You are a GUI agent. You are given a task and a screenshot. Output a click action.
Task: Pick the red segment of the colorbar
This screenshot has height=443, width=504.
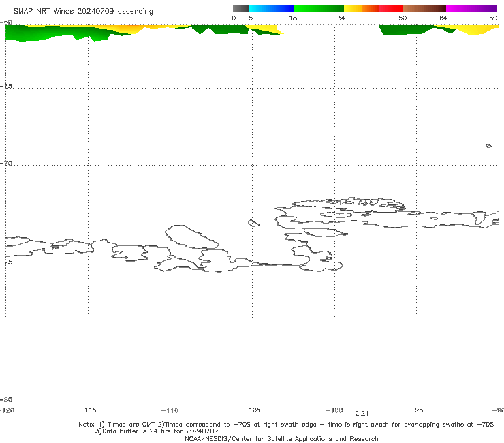pos(391,8)
